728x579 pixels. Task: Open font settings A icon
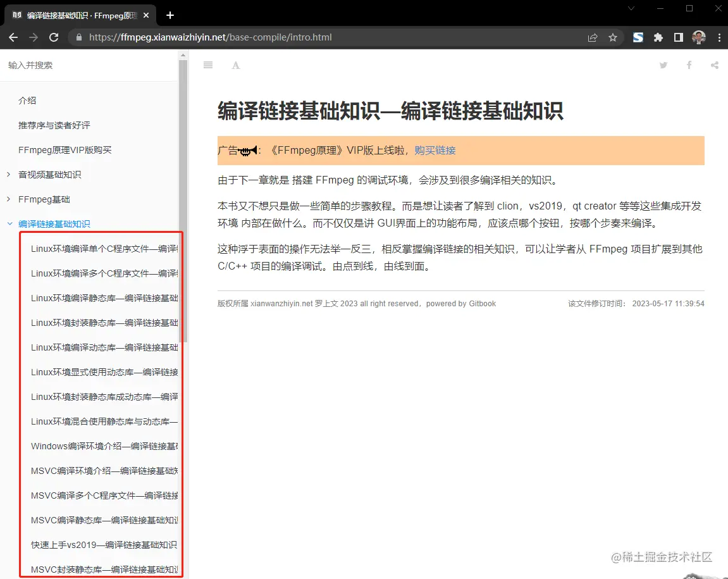click(x=236, y=65)
